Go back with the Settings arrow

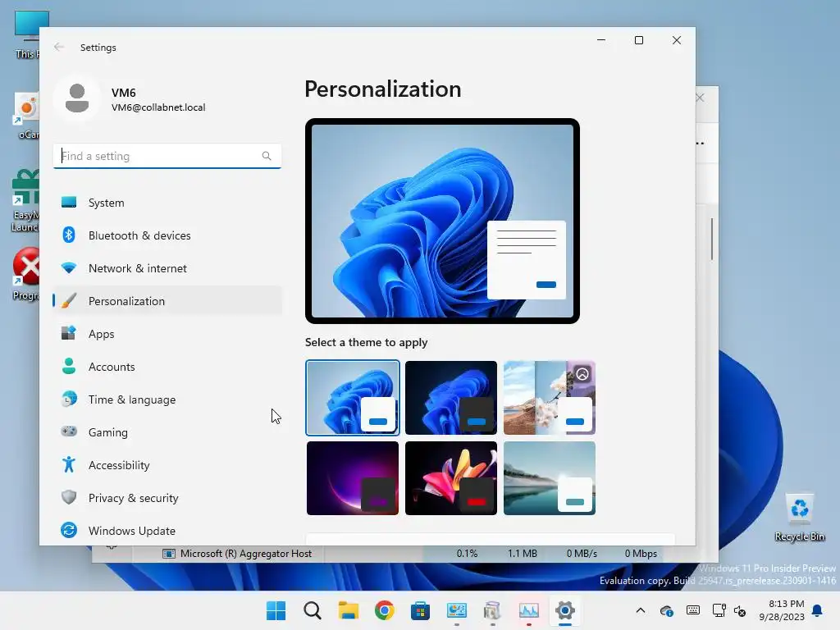(59, 47)
